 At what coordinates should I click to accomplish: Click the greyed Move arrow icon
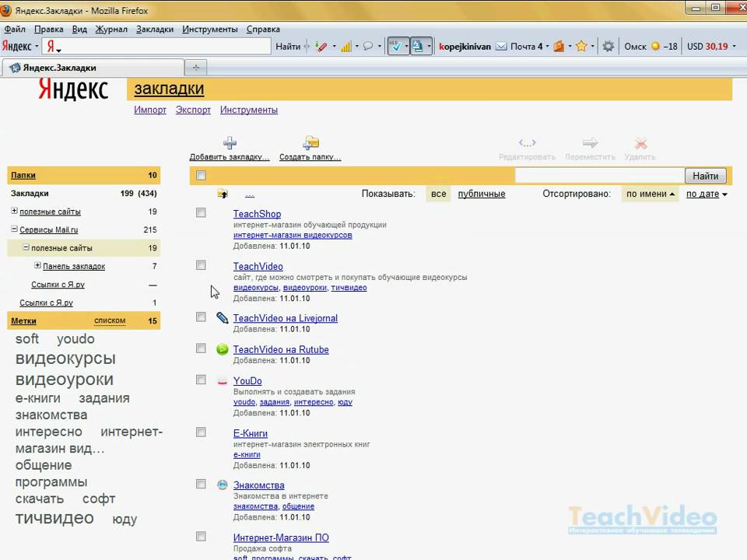(590, 142)
